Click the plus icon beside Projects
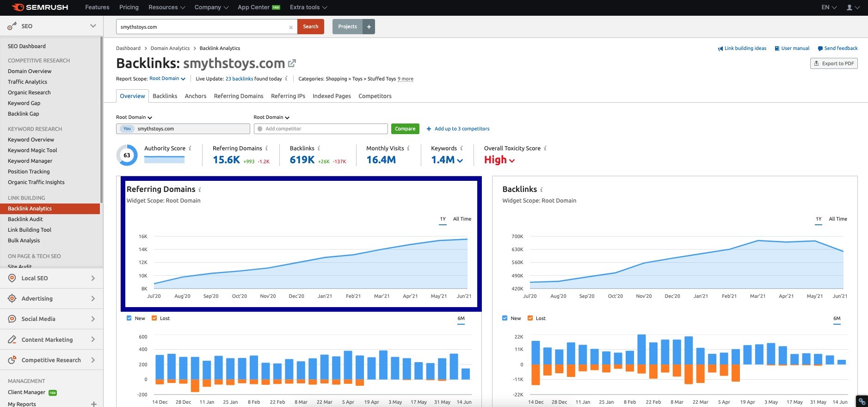868x407 pixels. click(x=369, y=27)
